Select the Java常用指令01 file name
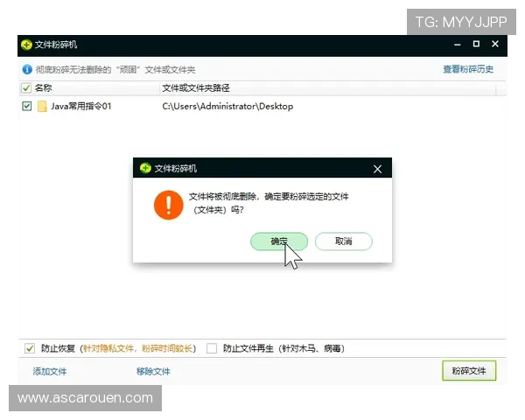 81,106
